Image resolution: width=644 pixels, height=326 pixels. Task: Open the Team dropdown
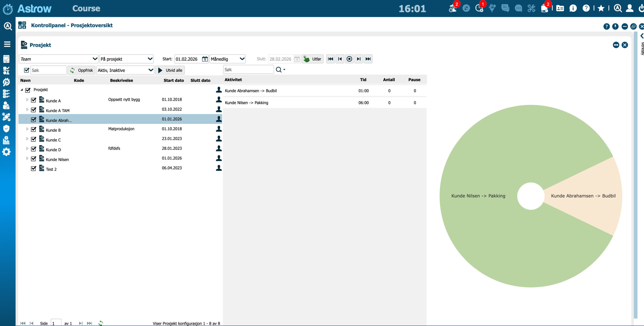point(58,59)
